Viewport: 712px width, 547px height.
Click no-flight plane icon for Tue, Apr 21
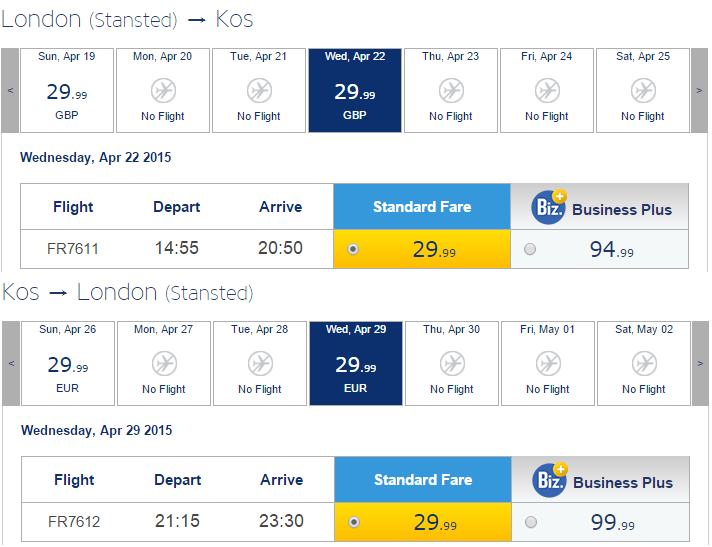pyautogui.click(x=259, y=90)
